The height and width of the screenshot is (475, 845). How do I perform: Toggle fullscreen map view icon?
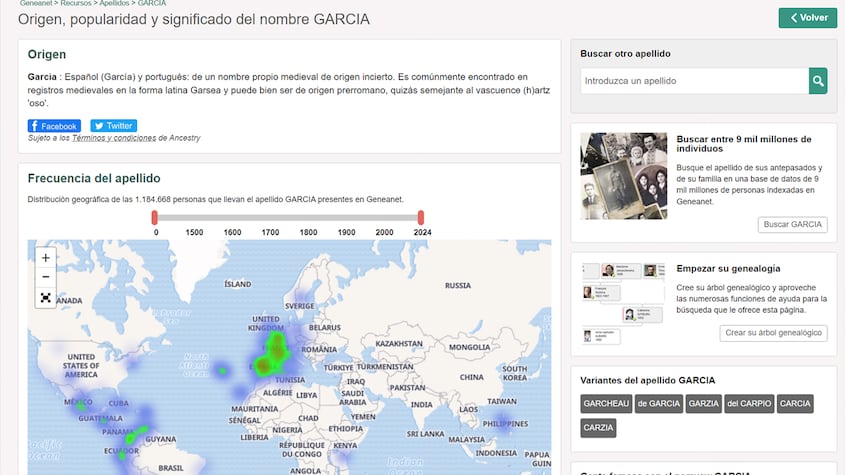click(46, 297)
